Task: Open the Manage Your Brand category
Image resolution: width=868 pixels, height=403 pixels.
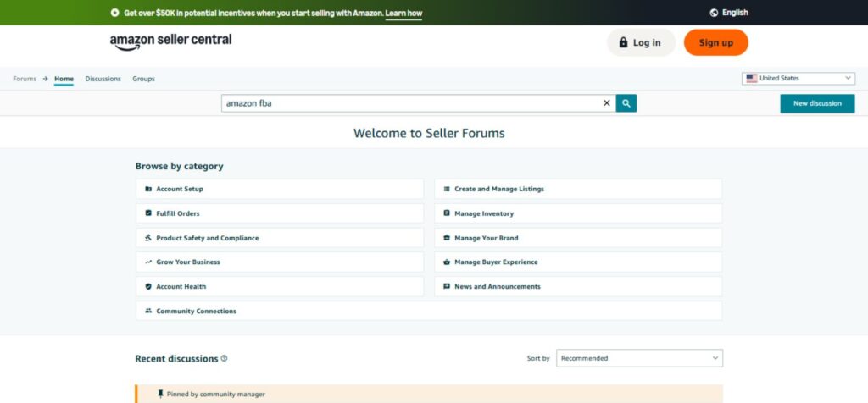Action: (578, 238)
